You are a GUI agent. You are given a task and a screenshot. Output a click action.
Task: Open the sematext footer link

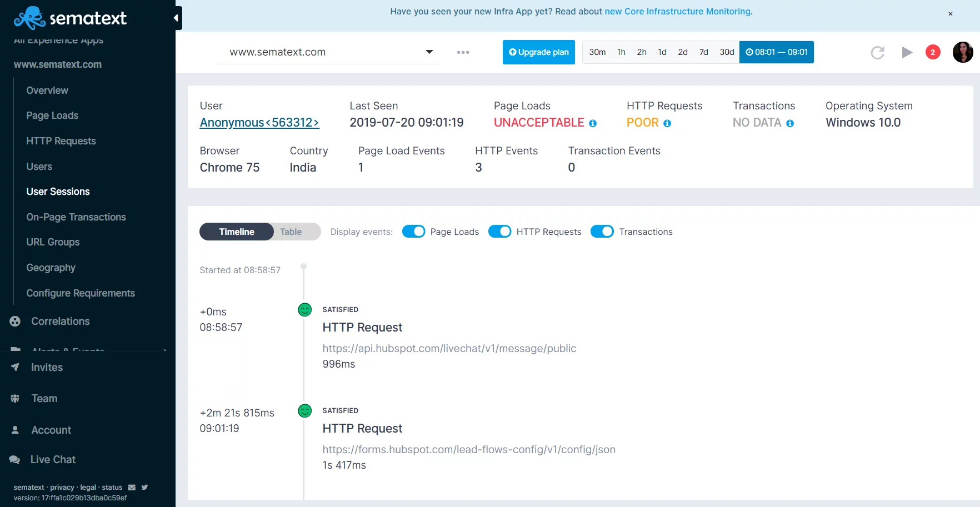point(29,488)
